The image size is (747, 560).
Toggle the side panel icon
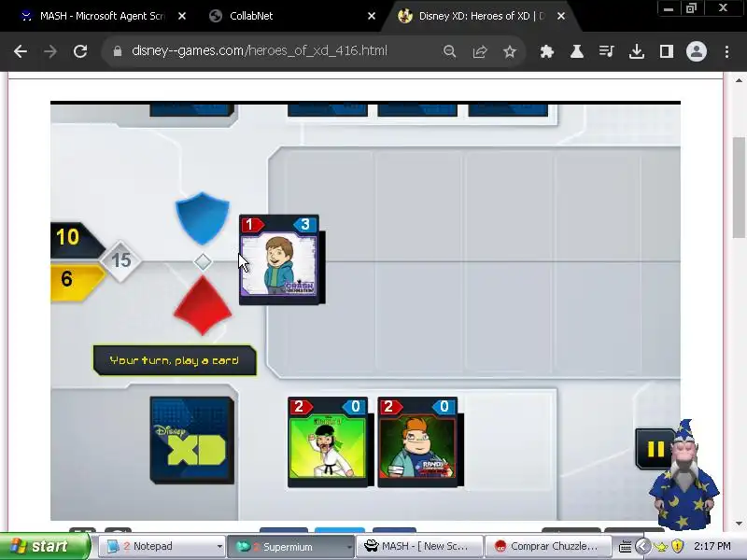coord(667,51)
